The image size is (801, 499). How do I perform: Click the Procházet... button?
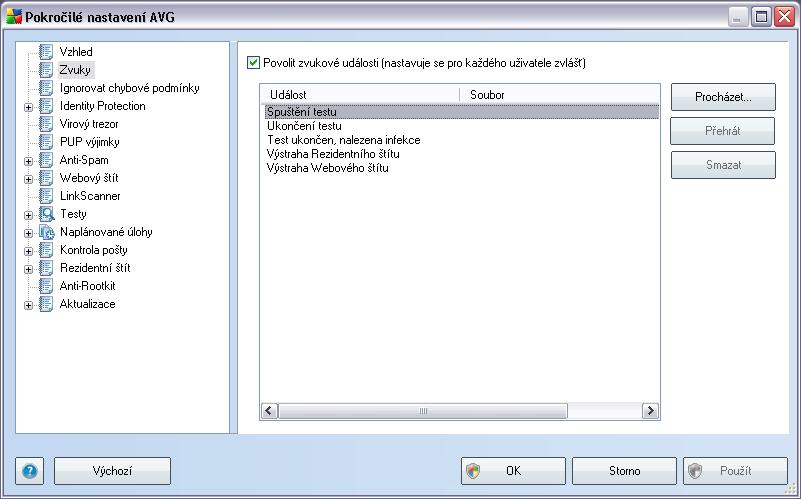[723, 97]
